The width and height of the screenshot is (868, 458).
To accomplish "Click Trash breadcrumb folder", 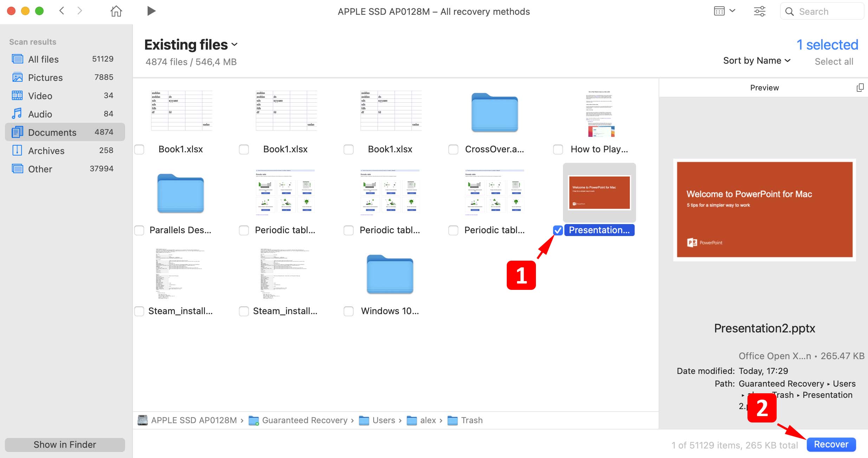I will click(465, 420).
